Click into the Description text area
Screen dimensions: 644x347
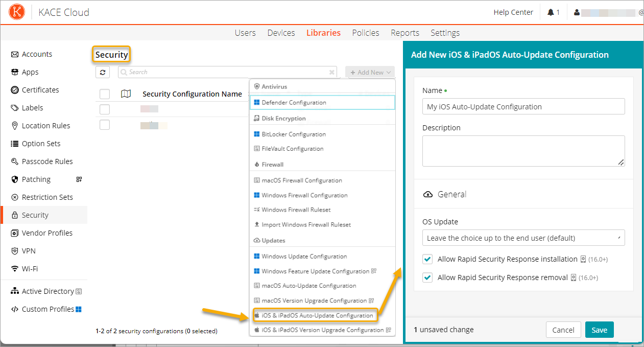[x=523, y=151]
